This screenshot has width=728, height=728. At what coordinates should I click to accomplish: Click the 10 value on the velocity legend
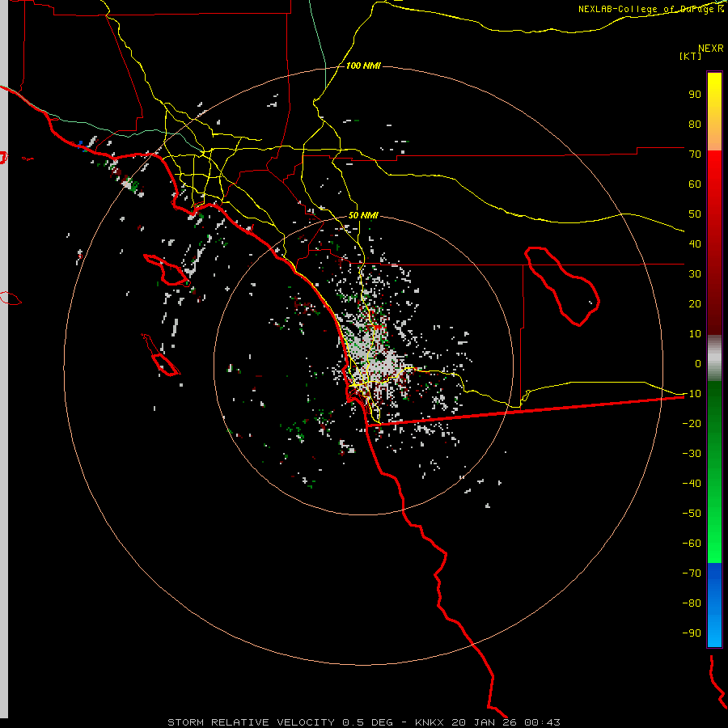click(x=695, y=334)
